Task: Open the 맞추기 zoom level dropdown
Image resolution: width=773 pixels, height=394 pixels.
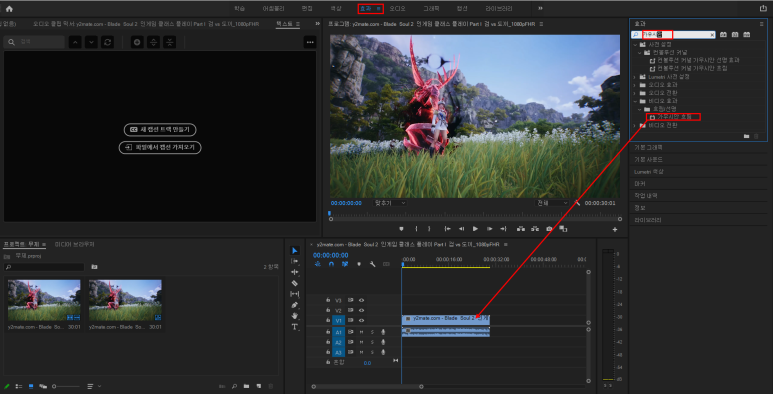Action: [389, 203]
